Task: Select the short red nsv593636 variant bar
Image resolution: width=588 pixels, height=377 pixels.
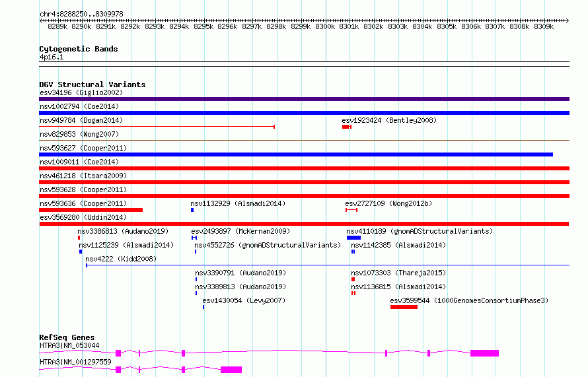Action: [91, 210]
